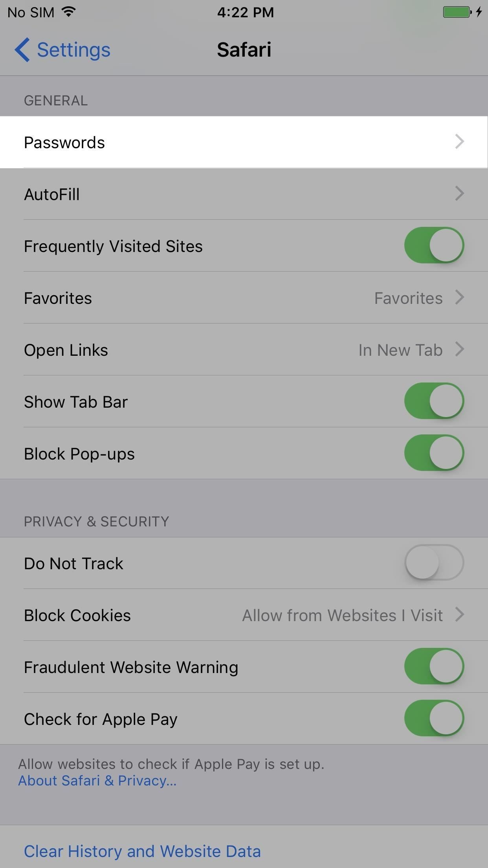Expand Passwords using its chevron

(459, 142)
